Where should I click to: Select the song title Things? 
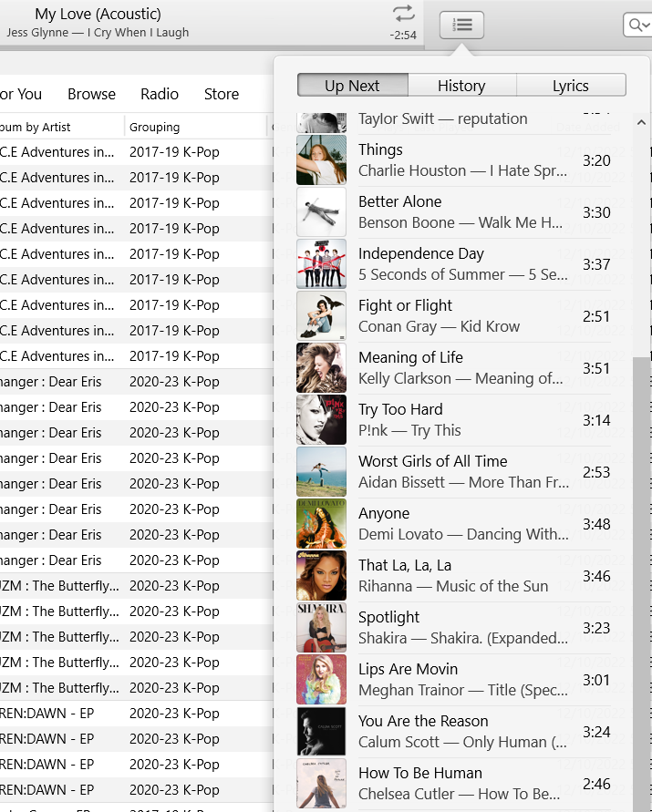380,149
